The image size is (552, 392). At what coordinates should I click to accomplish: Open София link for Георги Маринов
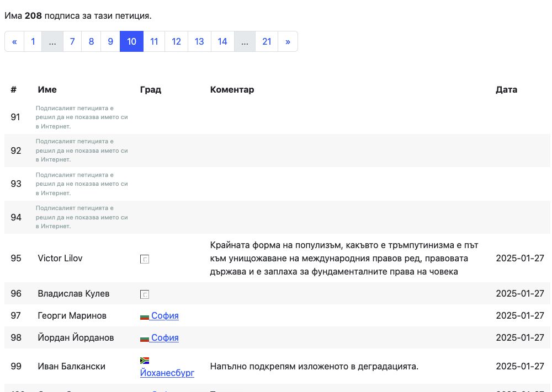[165, 316]
